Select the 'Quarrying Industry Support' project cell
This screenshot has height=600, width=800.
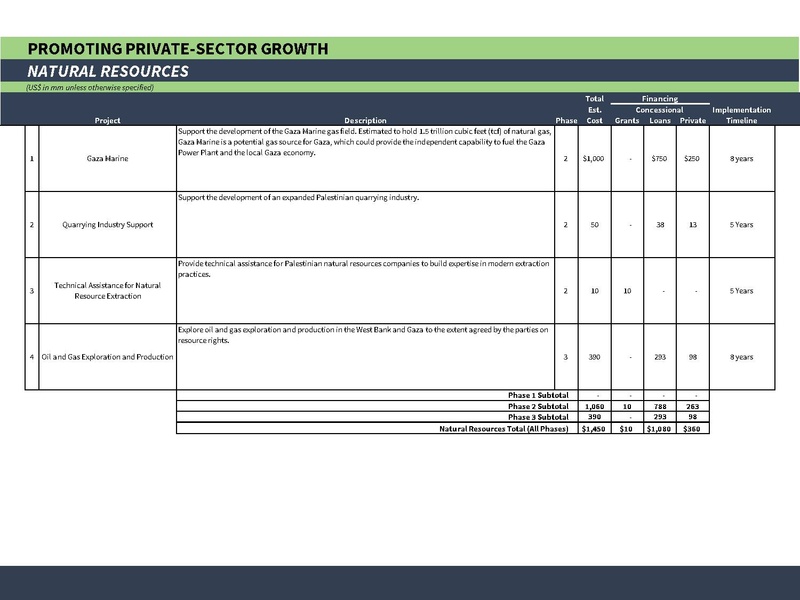coord(108,224)
